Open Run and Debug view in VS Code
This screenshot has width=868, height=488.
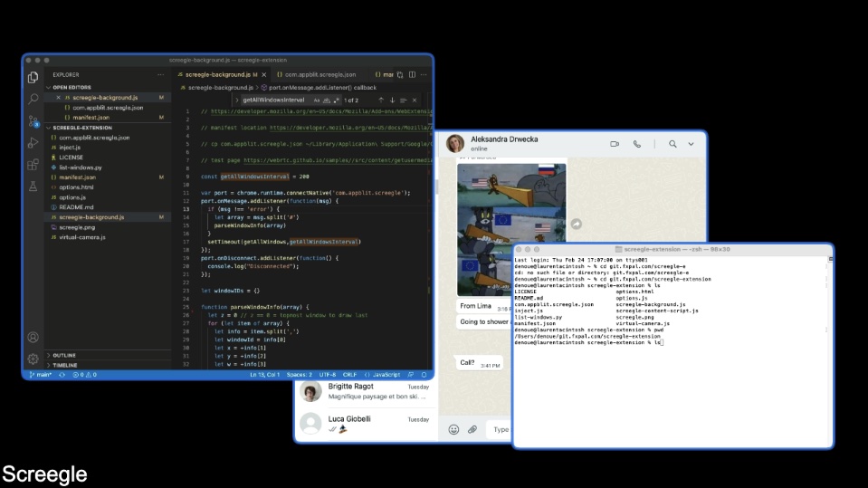coord(33,143)
